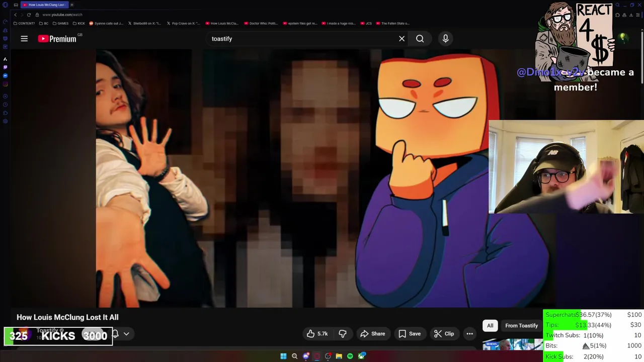Share the video
The height and width of the screenshot is (362, 644).
373,334
